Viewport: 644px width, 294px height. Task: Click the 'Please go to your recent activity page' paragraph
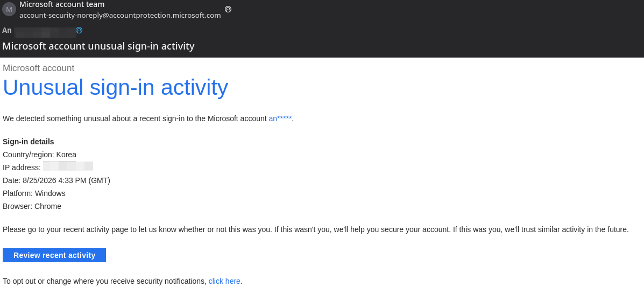(316, 229)
